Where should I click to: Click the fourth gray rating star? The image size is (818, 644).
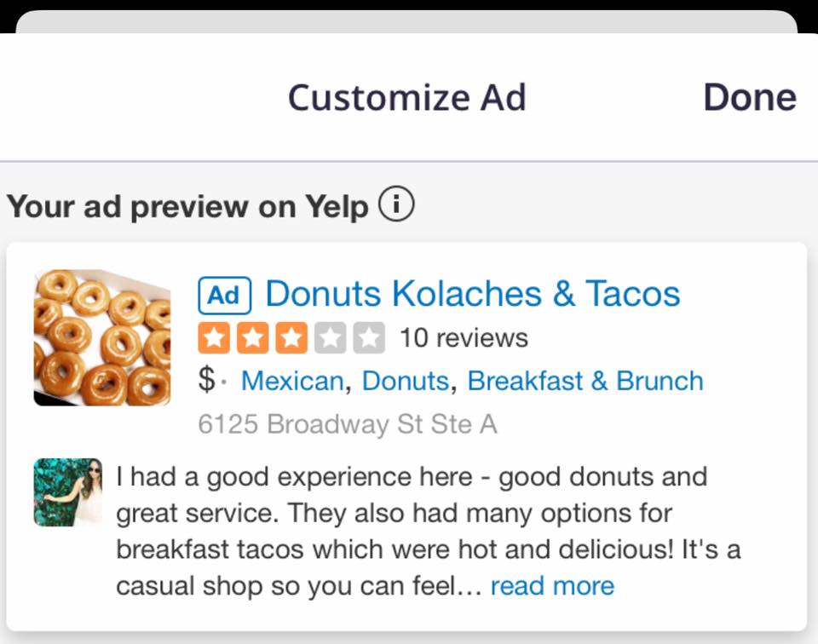click(x=331, y=338)
